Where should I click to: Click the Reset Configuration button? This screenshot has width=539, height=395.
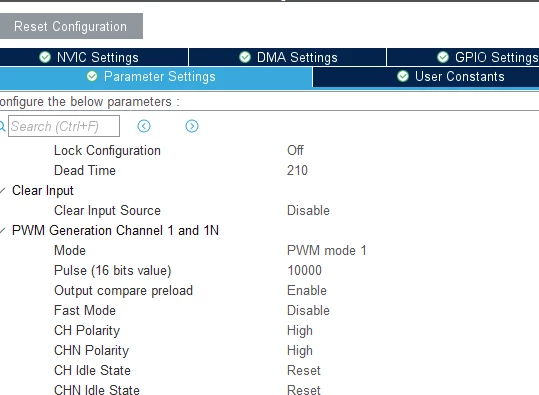[71, 26]
